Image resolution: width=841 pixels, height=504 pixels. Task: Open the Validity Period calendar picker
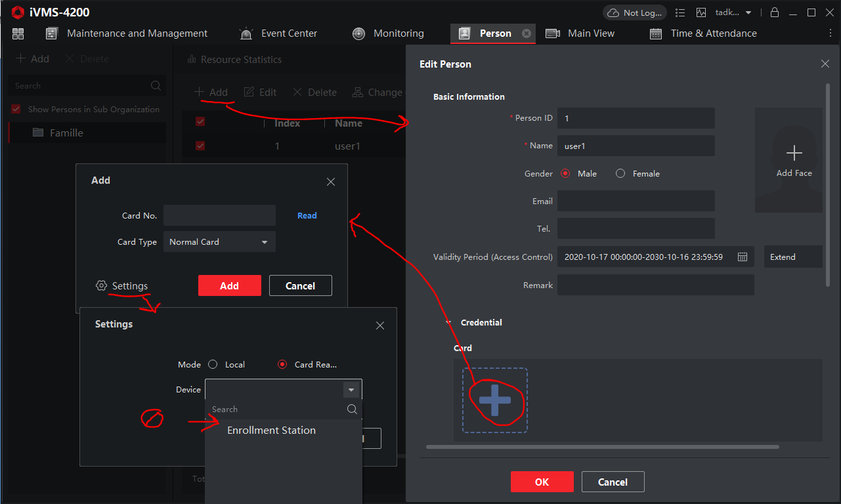743,257
